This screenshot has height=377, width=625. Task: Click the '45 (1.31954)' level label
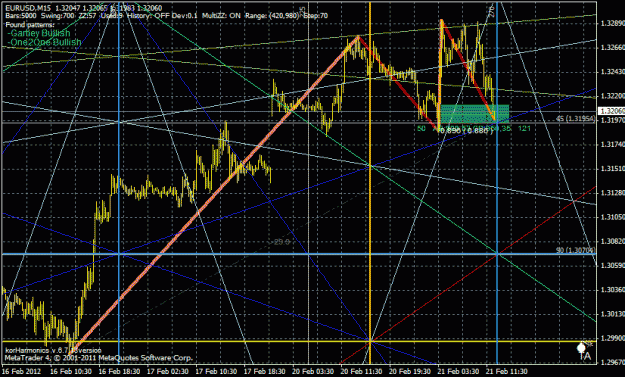[576, 119]
